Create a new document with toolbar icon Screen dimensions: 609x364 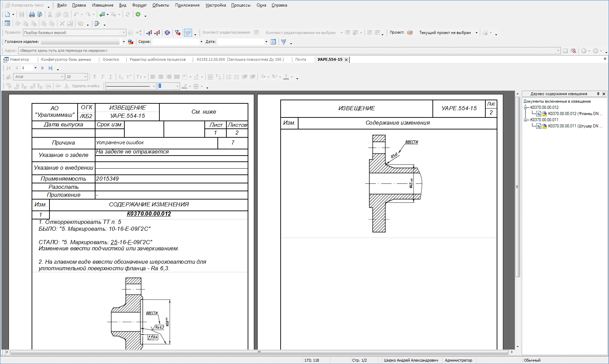pos(7,14)
